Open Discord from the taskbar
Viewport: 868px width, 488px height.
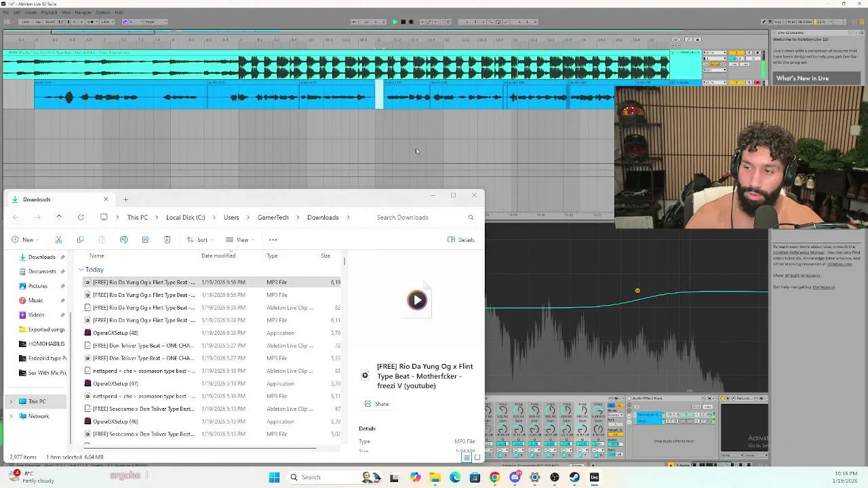click(515, 477)
